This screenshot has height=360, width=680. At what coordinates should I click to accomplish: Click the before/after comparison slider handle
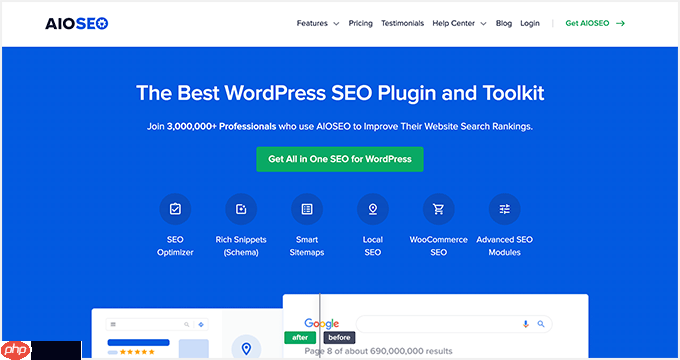pyautogui.click(x=320, y=325)
